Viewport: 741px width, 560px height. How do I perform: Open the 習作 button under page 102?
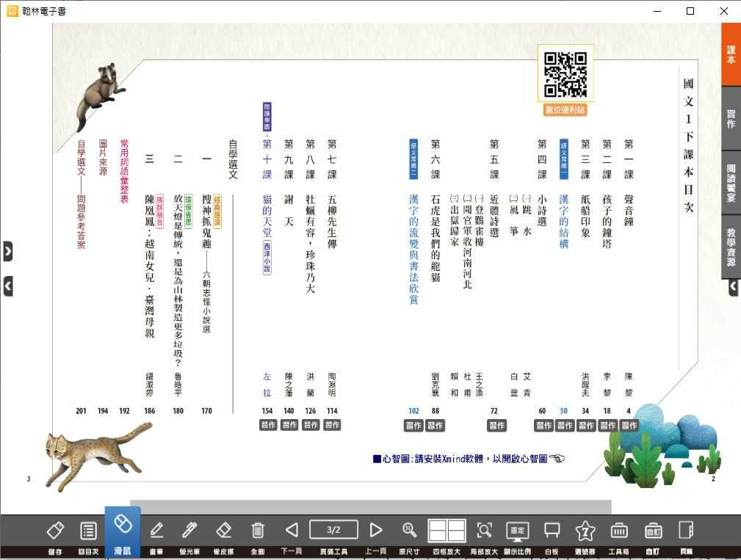413,426
